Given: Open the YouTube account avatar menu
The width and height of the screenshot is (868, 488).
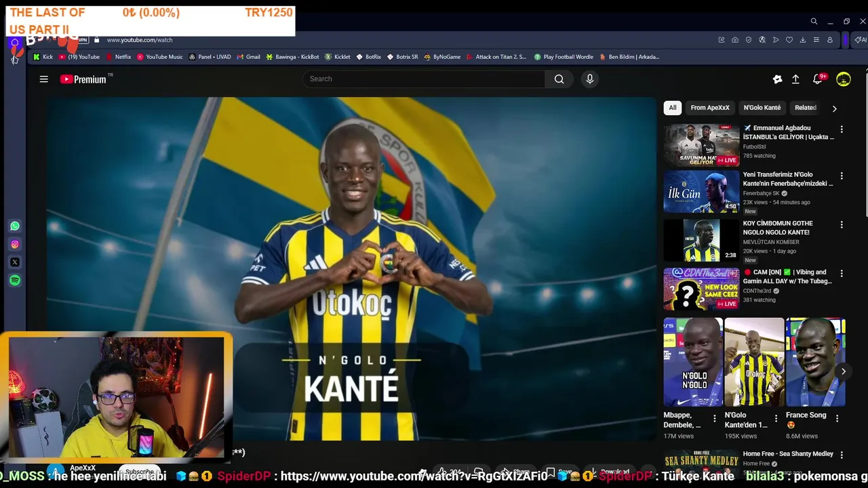Looking at the screenshot, I should click(843, 79).
